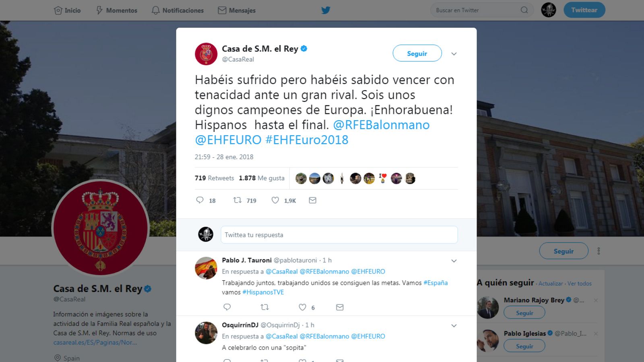The height and width of the screenshot is (362, 644).
Task: Like Pablo J. Tauroni's reply
Action: pos(302,307)
